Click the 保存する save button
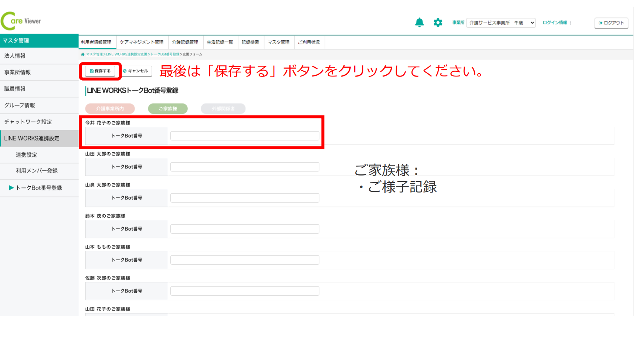Screen dimensions: 644x343 point(100,71)
